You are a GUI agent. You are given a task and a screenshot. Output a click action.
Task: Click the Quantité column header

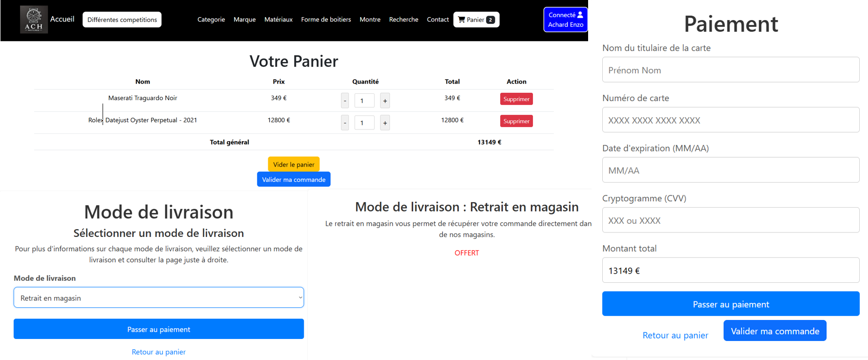pos(365,82)
